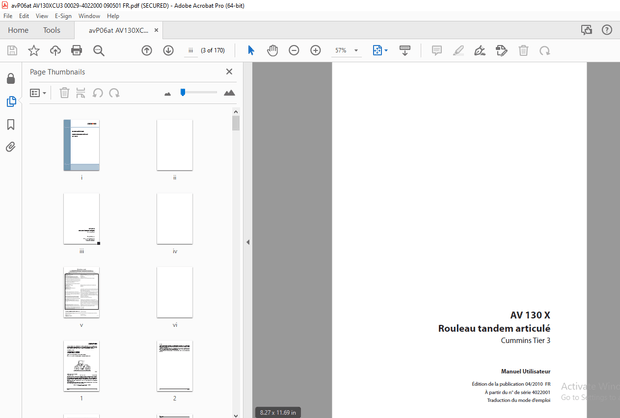Image resolution: width=620 pixels, height=418 pixels.
Task: Select the avP06at AV130XC document tab
Action: [x=118, y=30]
